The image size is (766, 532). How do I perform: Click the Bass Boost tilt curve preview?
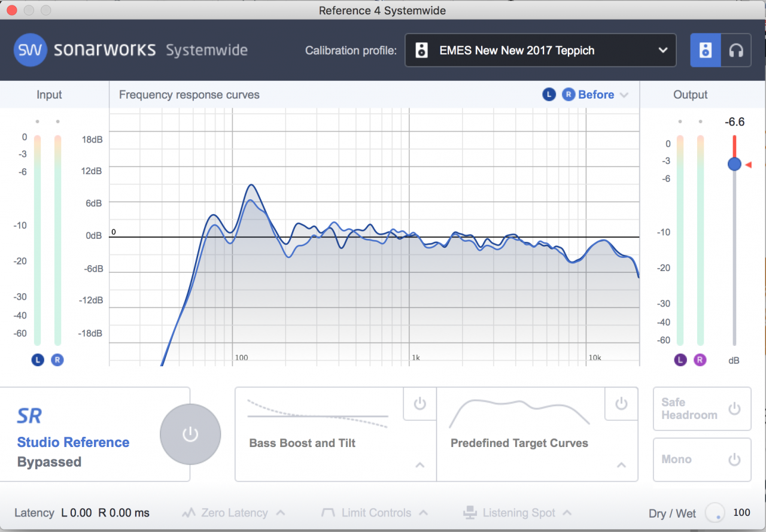point(318,412)
